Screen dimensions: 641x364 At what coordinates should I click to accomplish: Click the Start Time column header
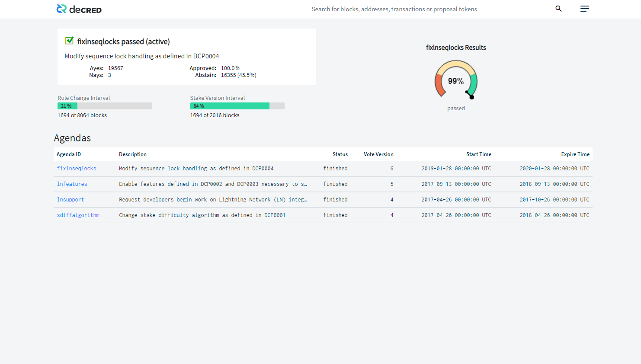(479, 154)
